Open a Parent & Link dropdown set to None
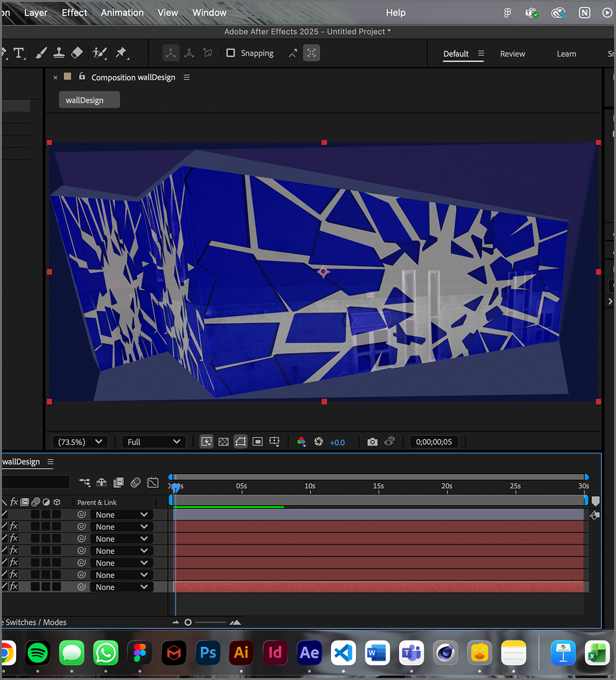616x680 pixels. pyautogui.click(x=122, y=514)
